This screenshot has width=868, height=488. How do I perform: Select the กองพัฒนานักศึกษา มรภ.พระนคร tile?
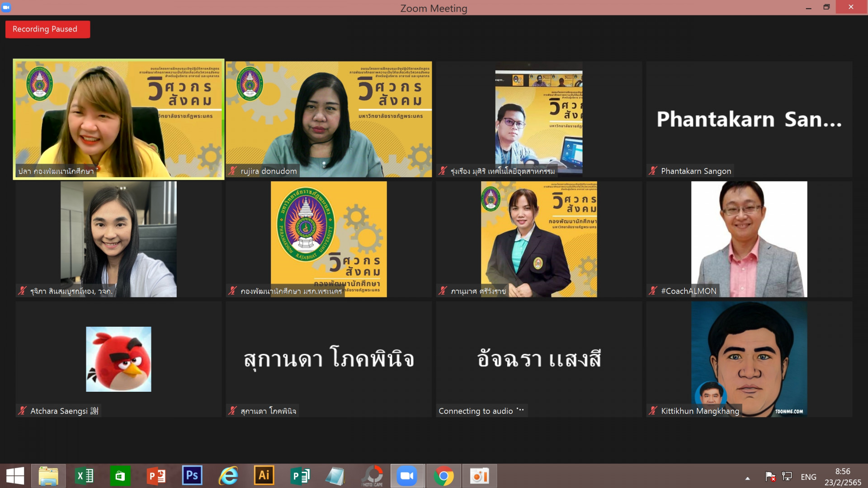tap(329, 239)
